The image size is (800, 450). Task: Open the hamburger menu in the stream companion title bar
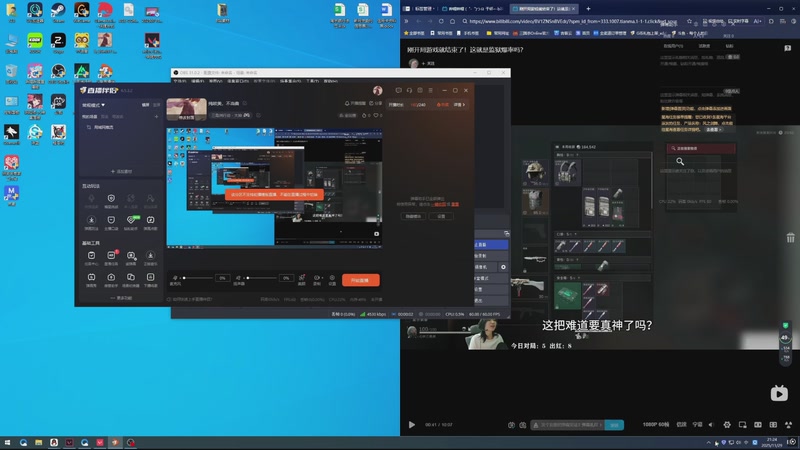(431, 90)
